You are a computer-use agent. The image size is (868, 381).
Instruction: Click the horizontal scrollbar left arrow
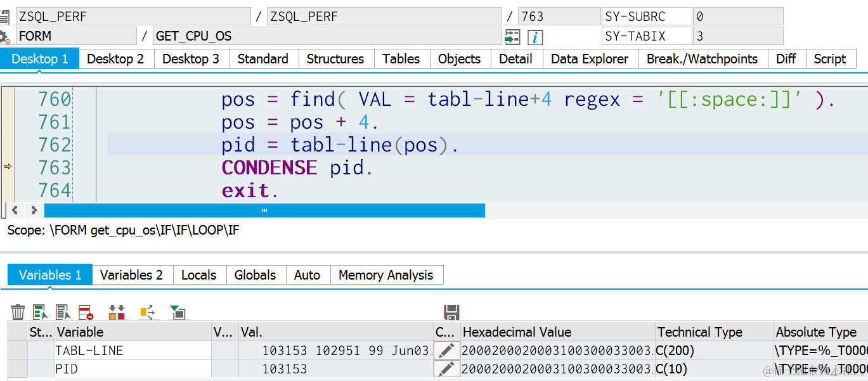coord(15,210)
